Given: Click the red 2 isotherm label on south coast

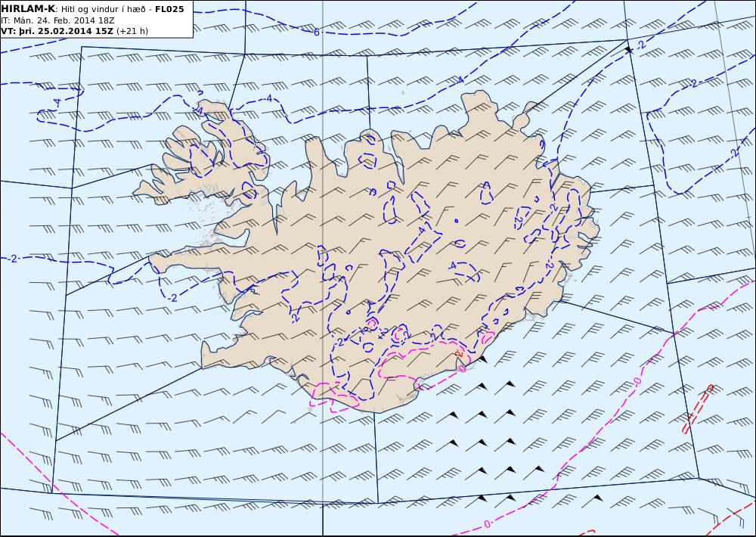Looking at the screenshot, I should [459, 353].
